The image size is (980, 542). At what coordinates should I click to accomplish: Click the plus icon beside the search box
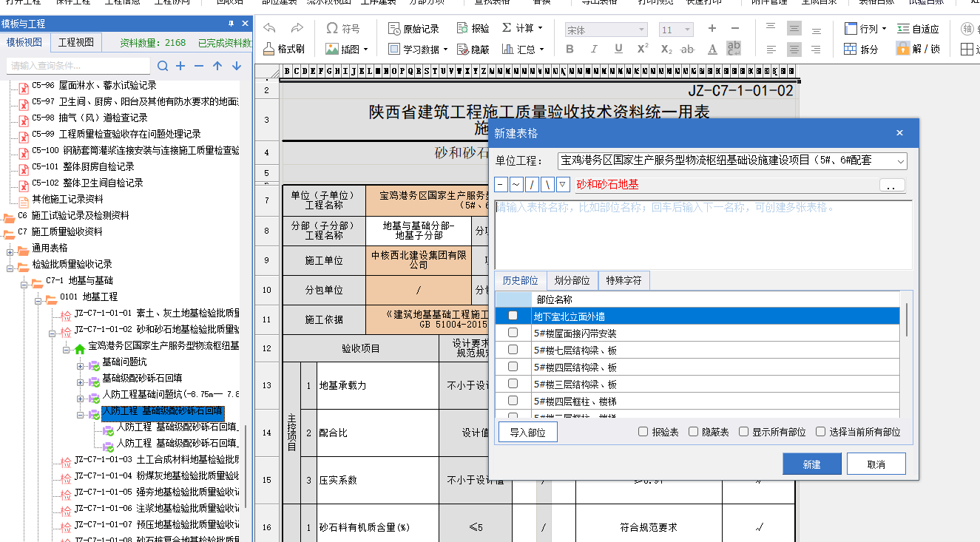[180, 66]
